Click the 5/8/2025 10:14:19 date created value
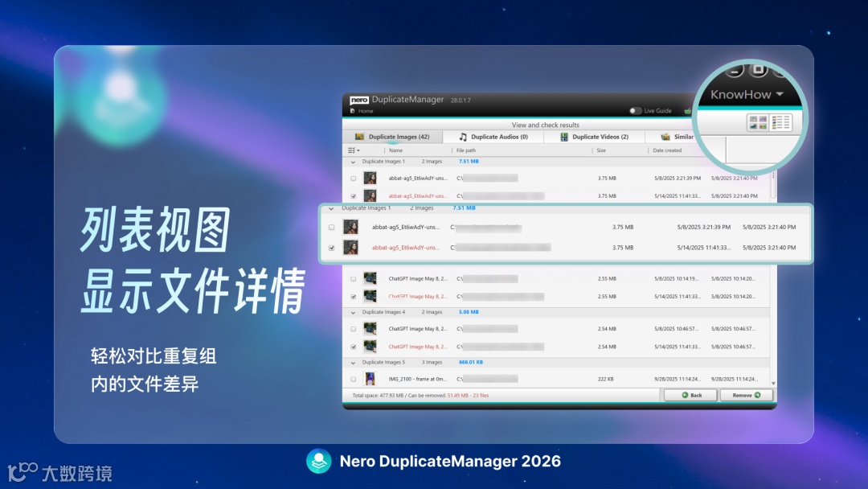The image size is (868, 489). coord(677,278)
